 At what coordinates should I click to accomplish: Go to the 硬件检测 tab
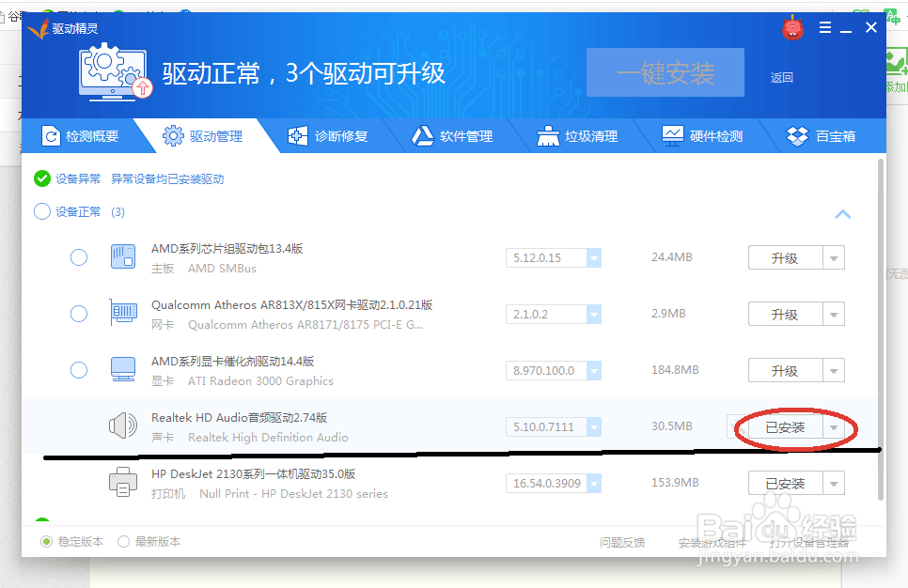point(703,136)
